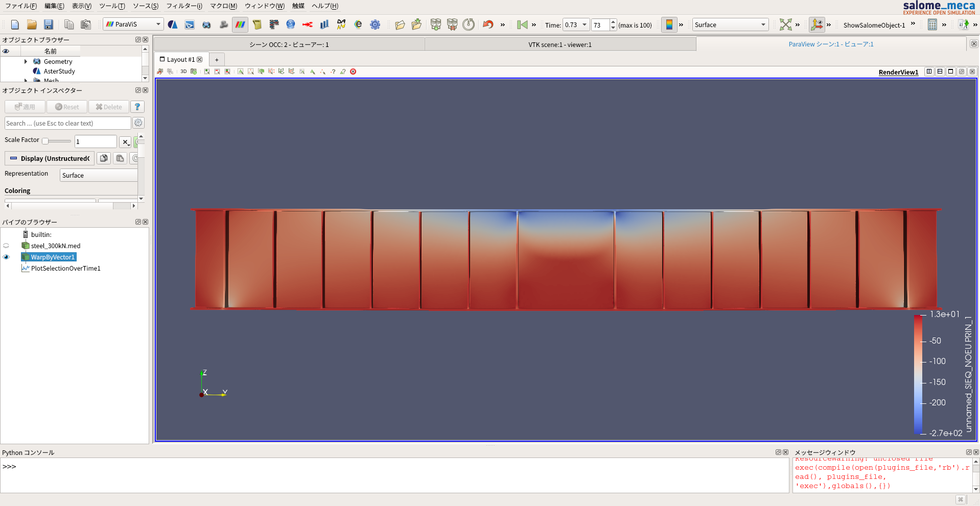Toggle visibility eye for steel_300kN.med
This screenshot has width=980, height=506.
tap(6, 246)
